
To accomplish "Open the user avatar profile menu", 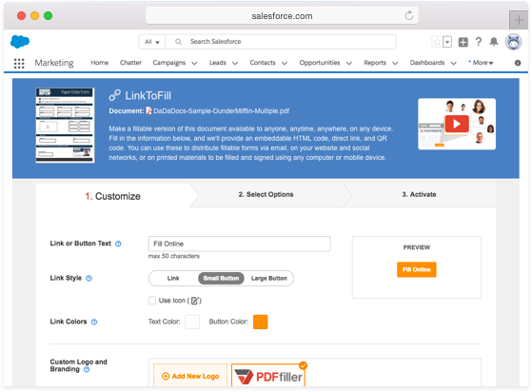I will click(x=513, y=42).
